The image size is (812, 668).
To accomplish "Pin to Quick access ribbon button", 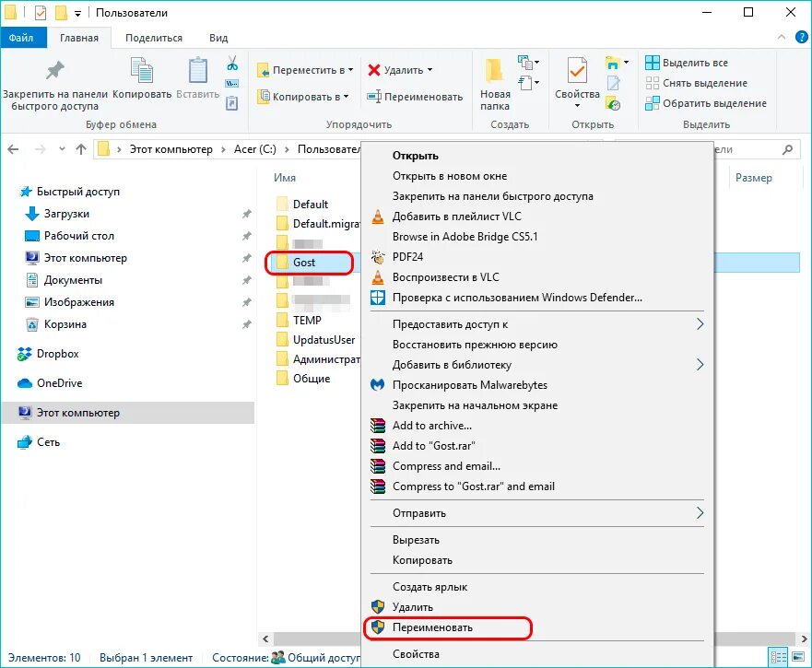I will pyautogui.click(x=55, y=86).
